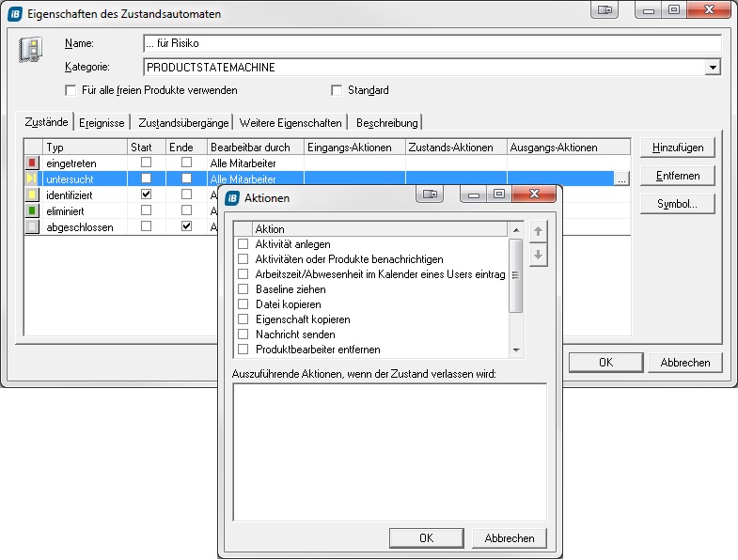Image resolution: width=738 pixels, height=560 pixels.
Task: Click the yellow identifiziert state icon
Action: pos(33,194)
